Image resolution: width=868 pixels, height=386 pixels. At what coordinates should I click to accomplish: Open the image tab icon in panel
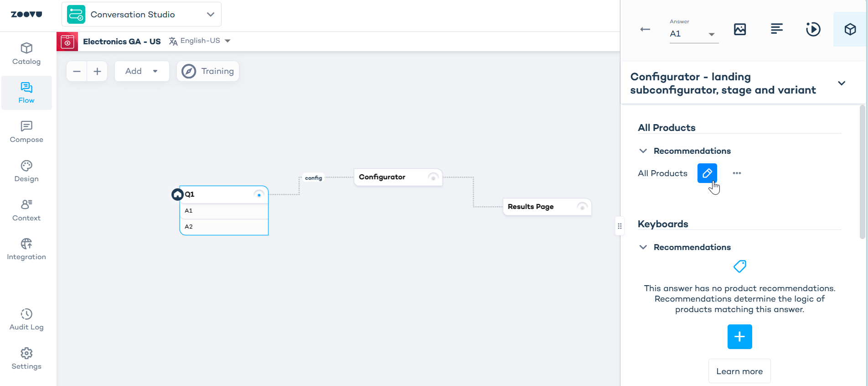point(740,29)
